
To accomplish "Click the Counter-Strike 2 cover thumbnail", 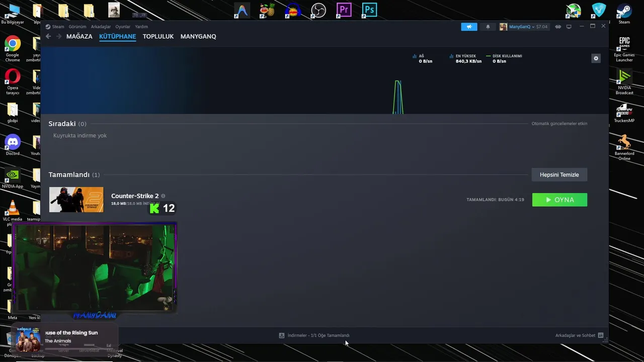I will point(76,200).
